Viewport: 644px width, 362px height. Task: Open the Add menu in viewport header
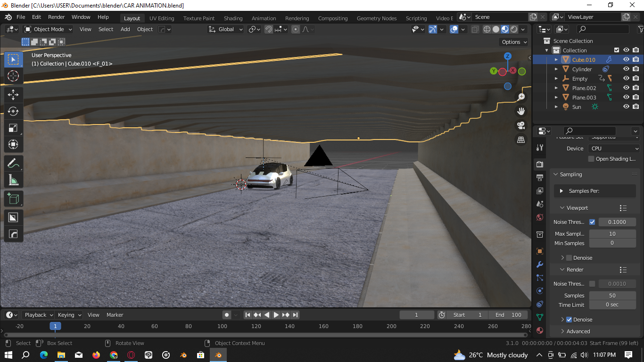pos(125,29)
